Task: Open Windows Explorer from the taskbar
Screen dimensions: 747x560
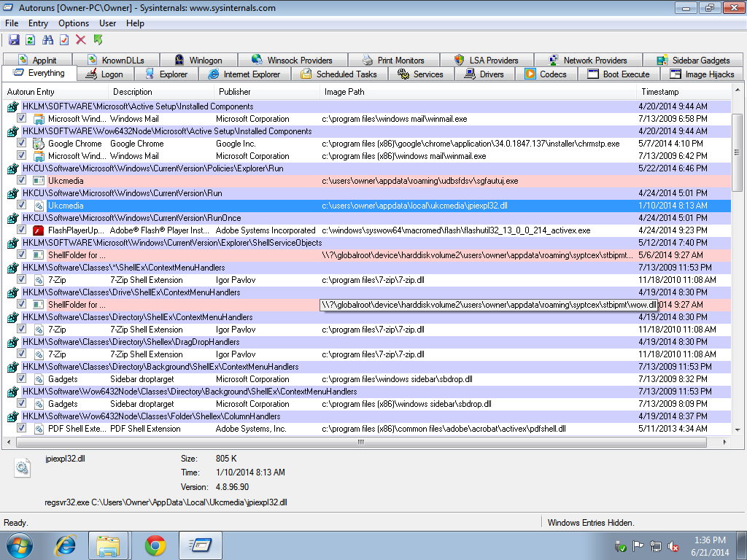Action: point(109,545)
